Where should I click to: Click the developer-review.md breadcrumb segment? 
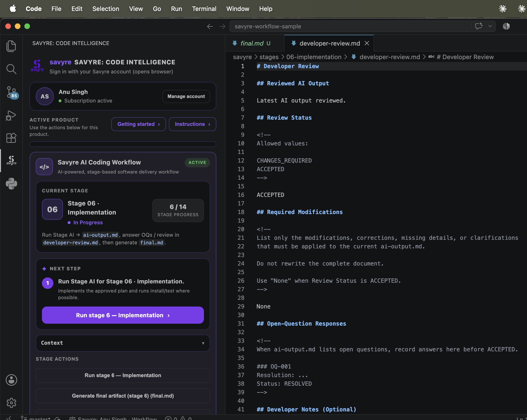click(x=390, y=57)
